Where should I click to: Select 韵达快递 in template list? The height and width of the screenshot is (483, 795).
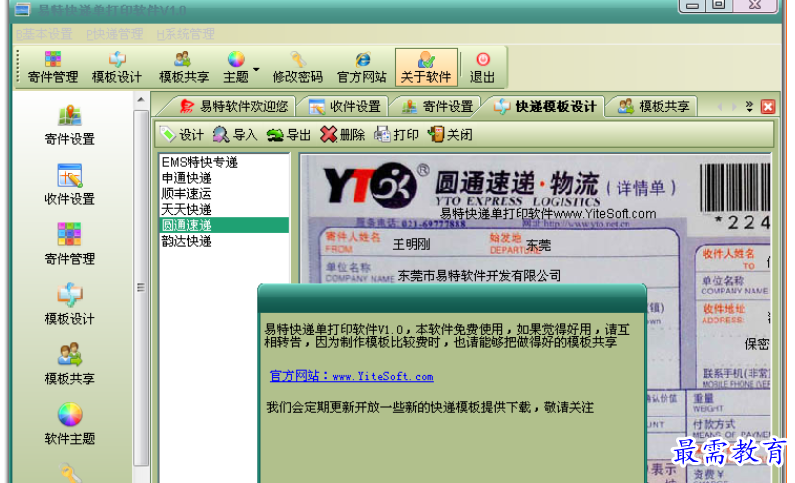point(224,241)
